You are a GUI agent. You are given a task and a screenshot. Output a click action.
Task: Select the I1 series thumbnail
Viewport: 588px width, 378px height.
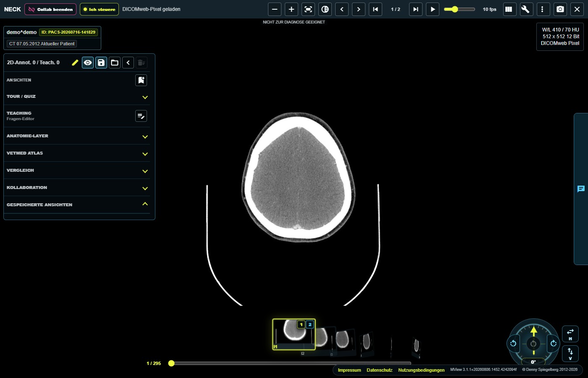[x=294, y=334]
